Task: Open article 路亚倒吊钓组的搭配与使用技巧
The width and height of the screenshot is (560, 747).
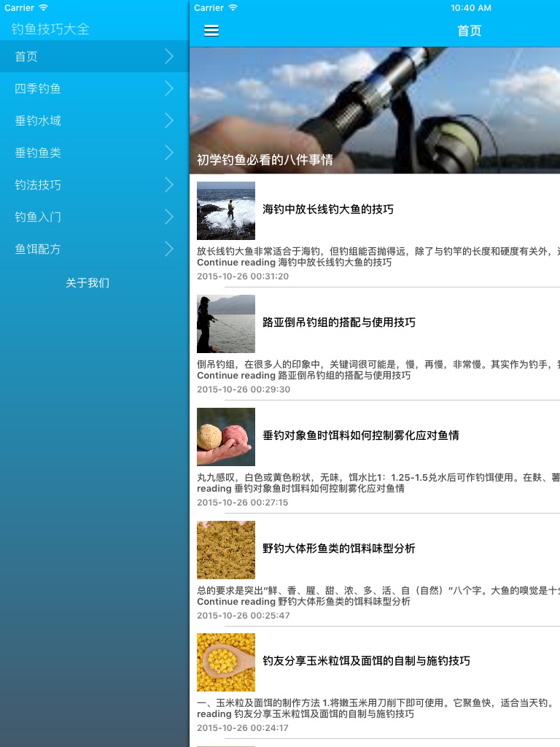Action: (339, 322)
